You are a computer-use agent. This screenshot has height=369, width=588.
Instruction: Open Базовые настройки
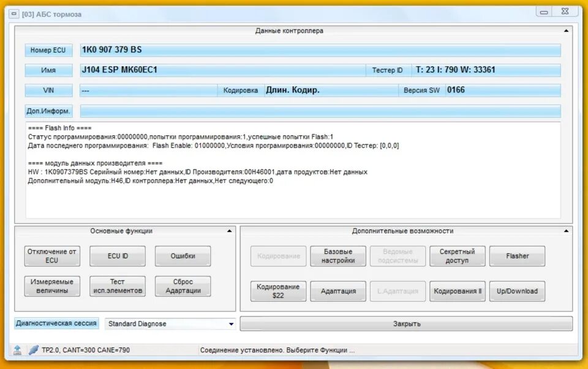pyautogui.click(x=338, y=256)
